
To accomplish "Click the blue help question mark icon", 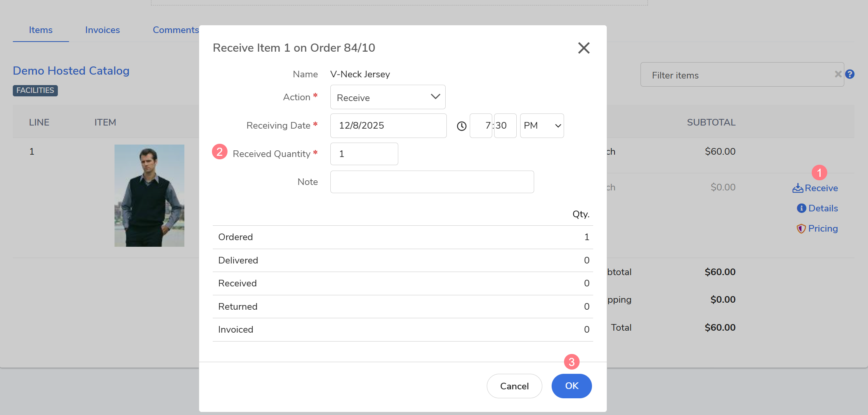I will pos(850,74).
